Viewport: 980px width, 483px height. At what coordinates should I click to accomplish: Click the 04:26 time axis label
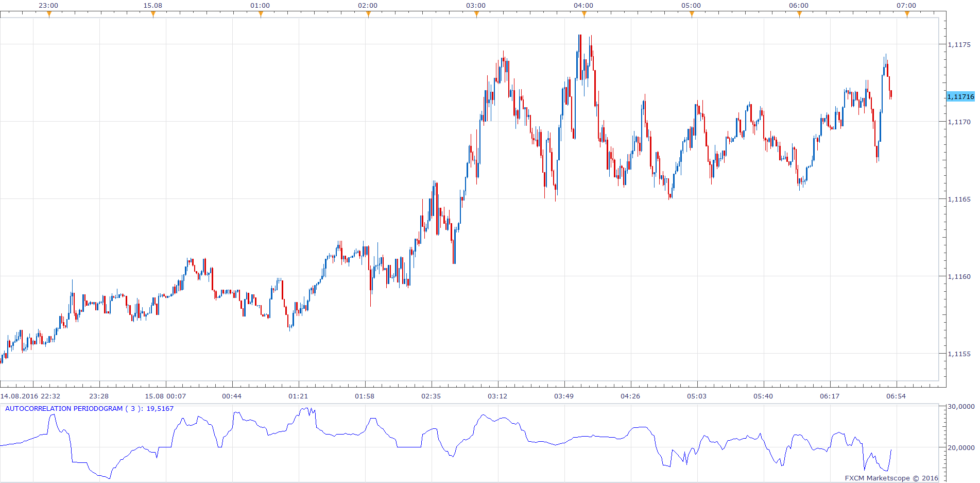pos(630,396)
